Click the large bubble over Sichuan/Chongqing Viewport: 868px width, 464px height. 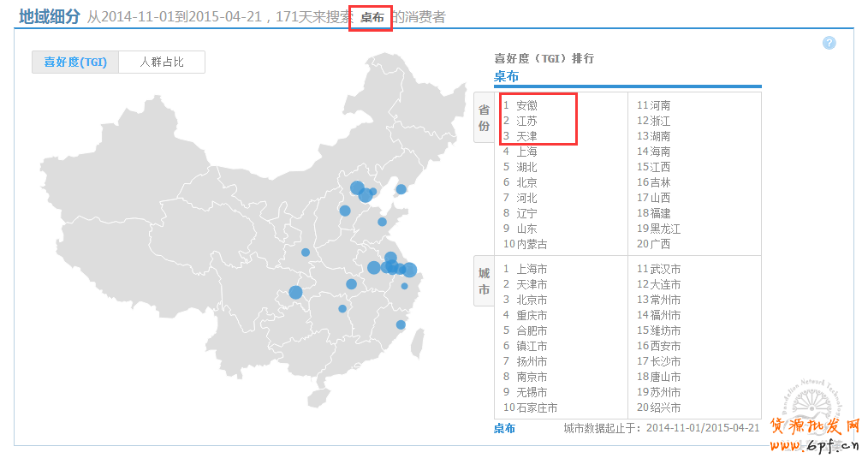pos(295,293)
